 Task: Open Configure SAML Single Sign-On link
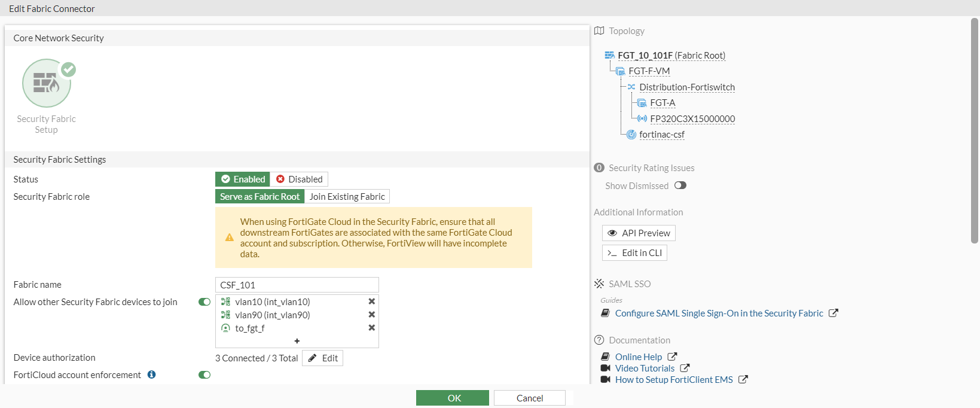click(x=719, y=313)
